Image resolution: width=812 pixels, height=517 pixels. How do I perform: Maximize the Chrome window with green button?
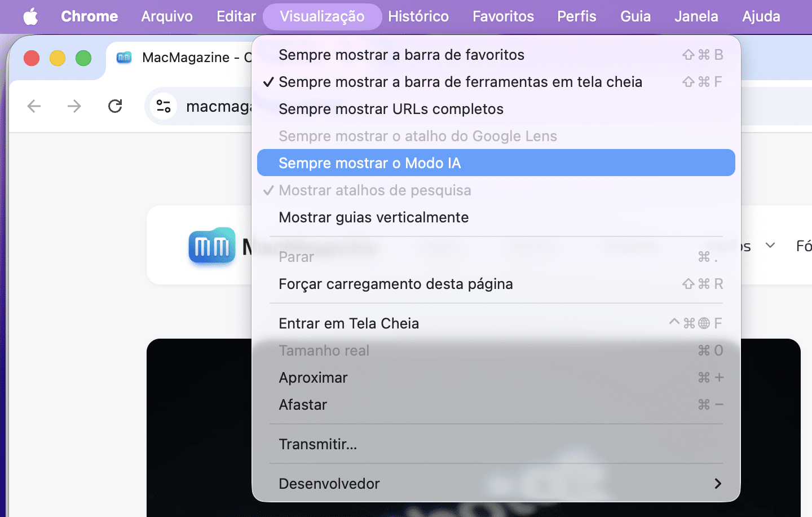83,58
